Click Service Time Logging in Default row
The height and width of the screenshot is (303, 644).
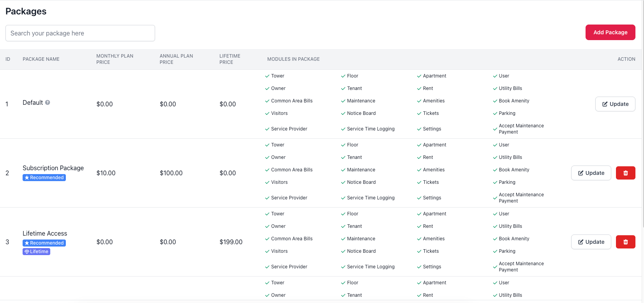click(x=371, y=129)
